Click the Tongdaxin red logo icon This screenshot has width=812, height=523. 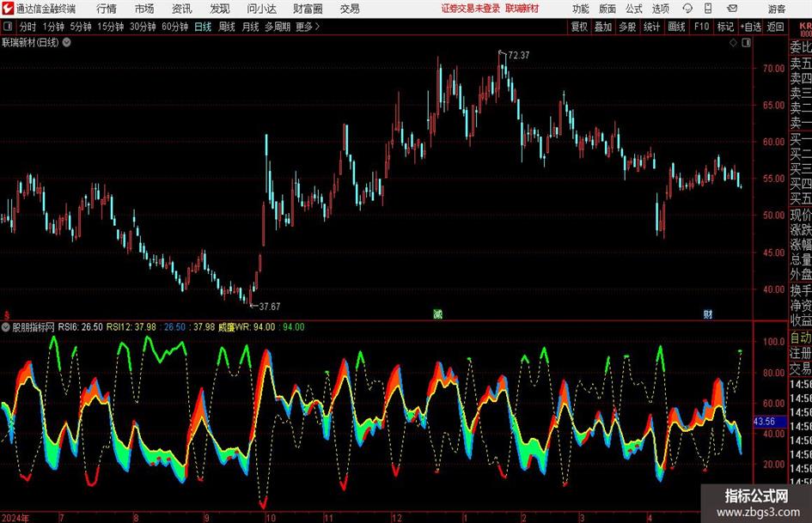(7, 9)
